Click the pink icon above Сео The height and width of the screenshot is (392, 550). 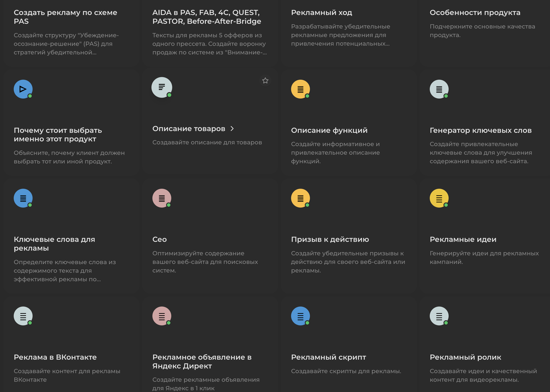pos(162,198)
